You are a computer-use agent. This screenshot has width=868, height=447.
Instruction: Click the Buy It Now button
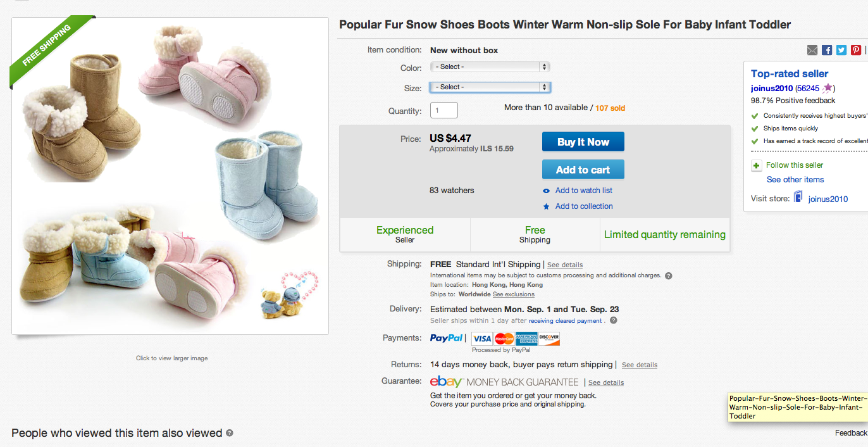(583, 142)
